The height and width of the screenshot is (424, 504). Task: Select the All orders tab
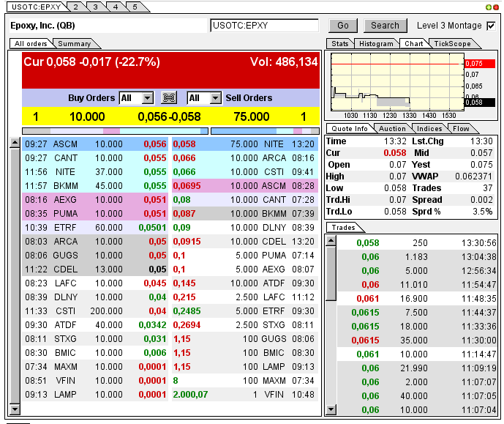pos(31,44)
